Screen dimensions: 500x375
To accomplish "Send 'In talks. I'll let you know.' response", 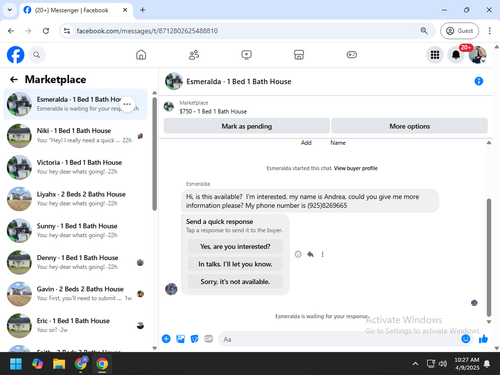I will (x=235, y=264).
